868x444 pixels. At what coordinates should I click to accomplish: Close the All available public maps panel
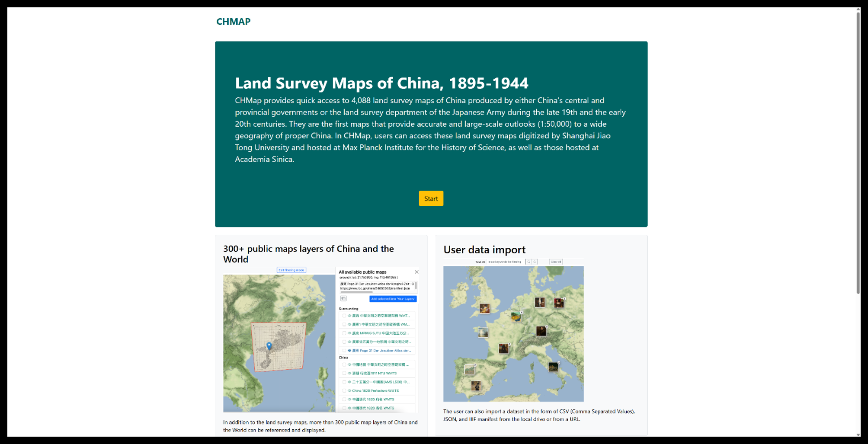tap(416, 272)
